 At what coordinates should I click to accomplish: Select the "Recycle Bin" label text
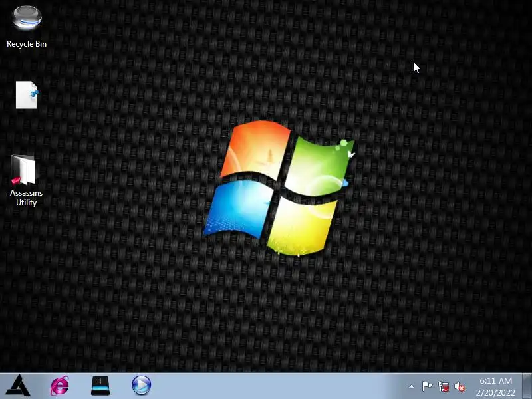coord(27,44)
